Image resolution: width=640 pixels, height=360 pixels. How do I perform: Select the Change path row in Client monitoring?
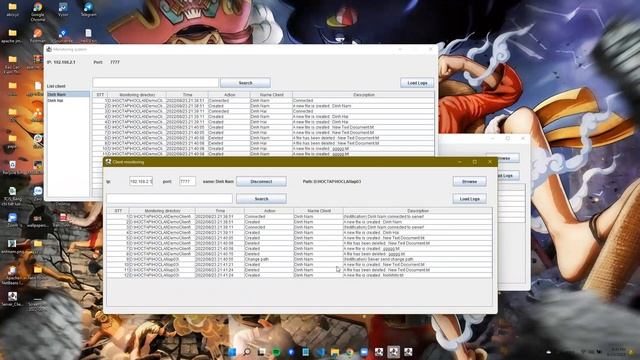point(299,259)
